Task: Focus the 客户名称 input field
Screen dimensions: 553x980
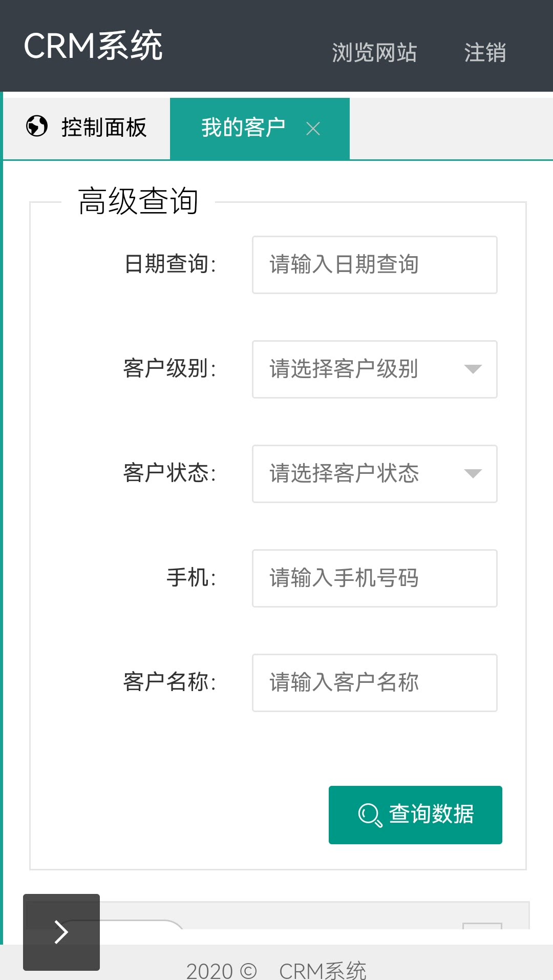Action: tap(374, 683)
